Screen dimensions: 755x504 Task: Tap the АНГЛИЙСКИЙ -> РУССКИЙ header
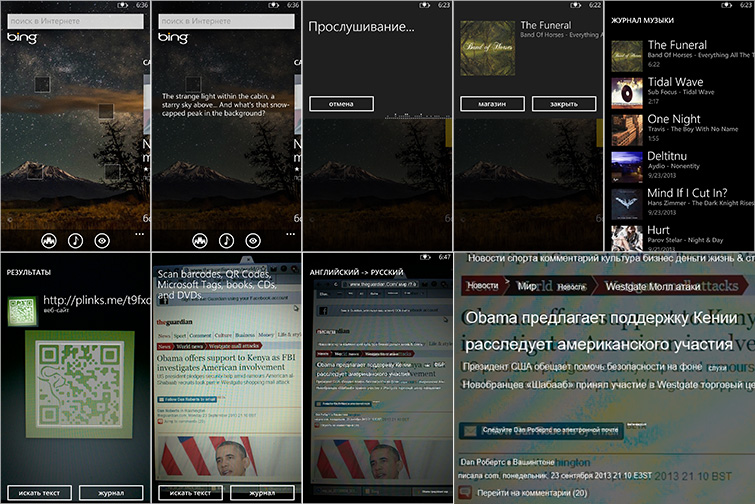coord(356,272)
